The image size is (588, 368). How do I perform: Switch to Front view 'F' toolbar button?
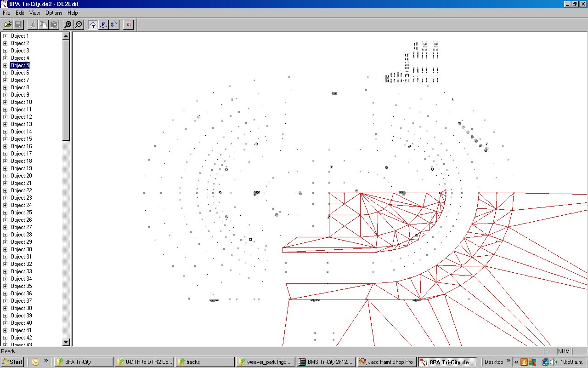tap(103, 24)
